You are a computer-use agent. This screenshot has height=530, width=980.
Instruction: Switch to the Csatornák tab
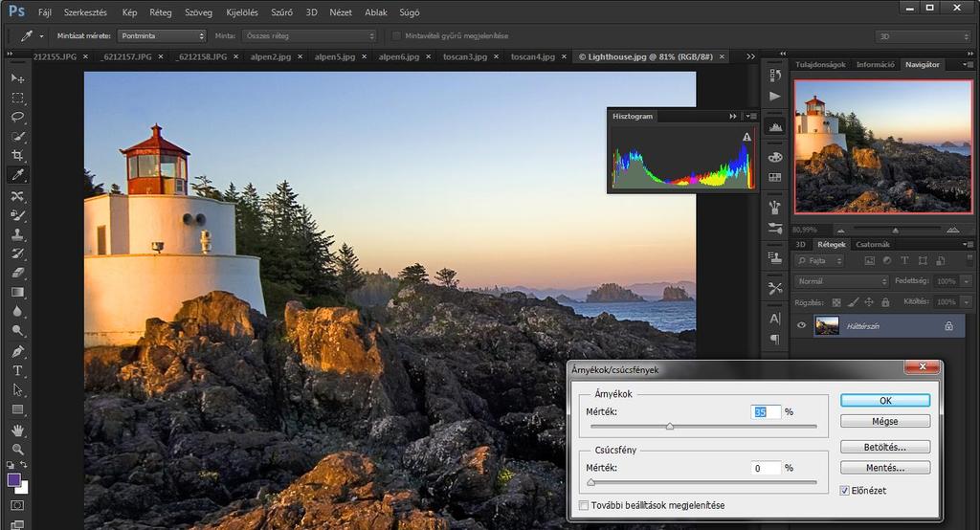(x=873, y=244)
